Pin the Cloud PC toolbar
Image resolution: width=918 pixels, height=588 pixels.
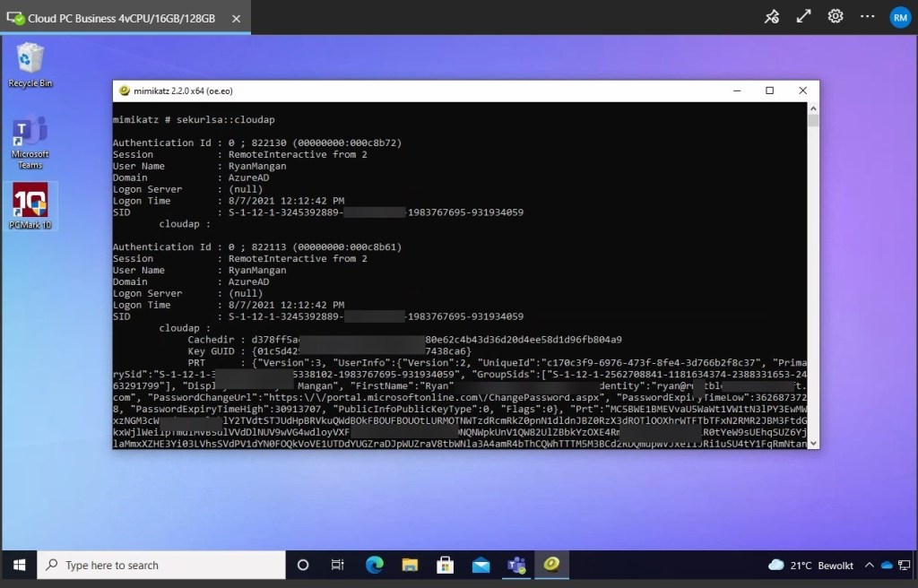point(772,17)
